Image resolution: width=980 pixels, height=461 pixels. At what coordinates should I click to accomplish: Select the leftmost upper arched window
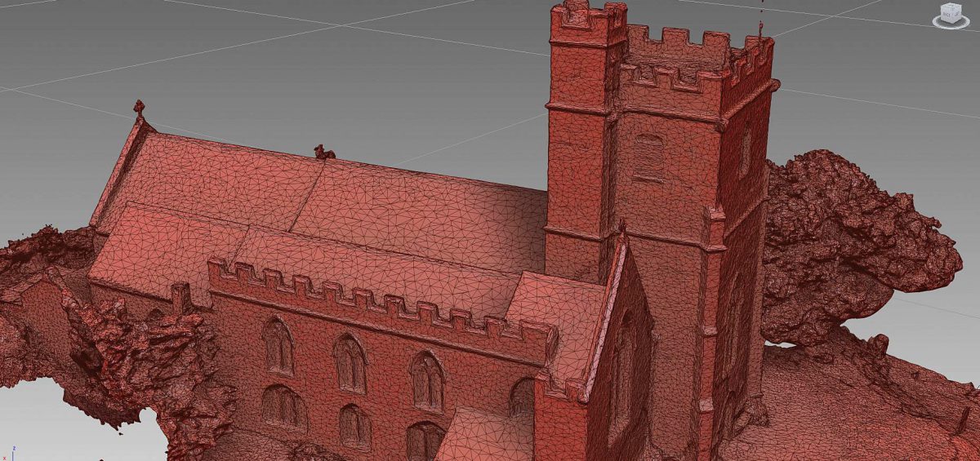coord(278,345)
